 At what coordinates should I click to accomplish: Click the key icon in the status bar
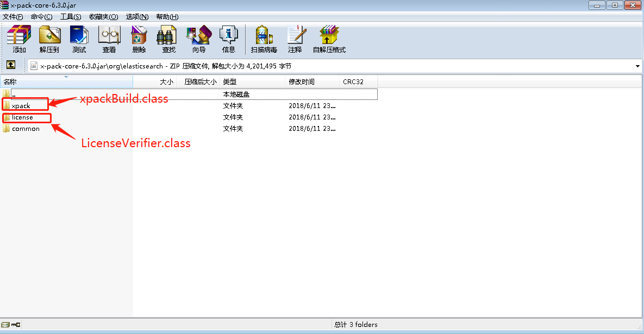[15, 324]
